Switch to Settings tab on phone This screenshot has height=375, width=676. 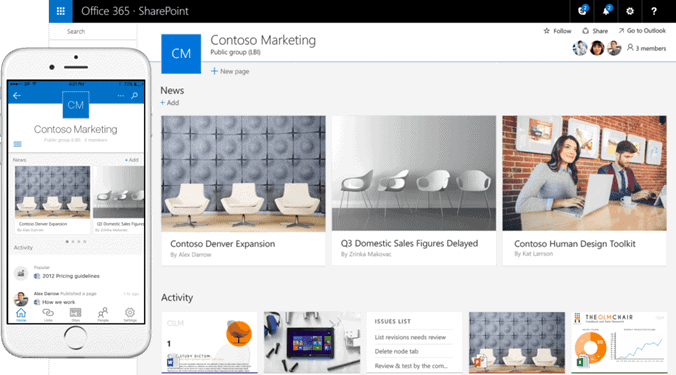pos(130,315)
